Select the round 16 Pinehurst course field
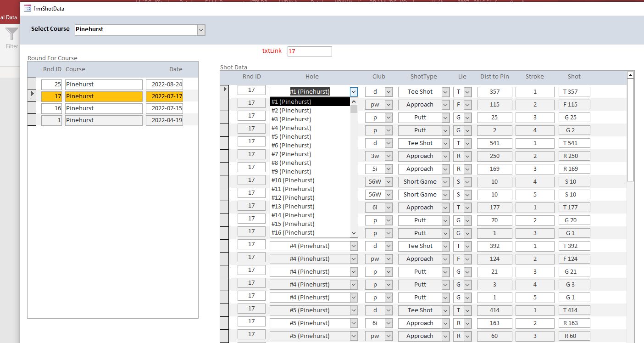This screenshot has width=644, height=343. (x=104, y=108)
